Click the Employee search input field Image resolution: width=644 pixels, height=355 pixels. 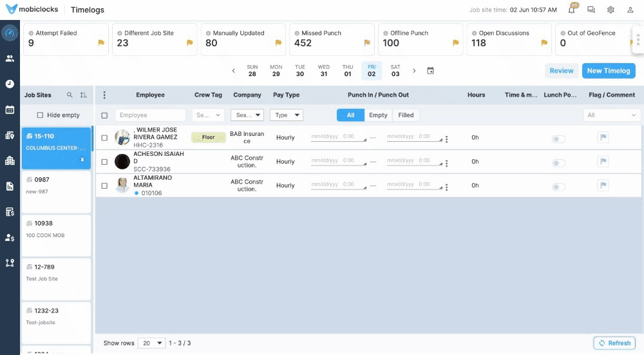click(x=150, y=115)
